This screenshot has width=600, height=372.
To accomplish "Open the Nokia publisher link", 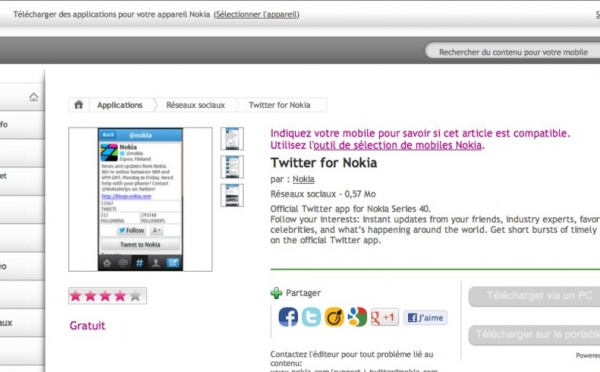I will [x=303, y=179].
